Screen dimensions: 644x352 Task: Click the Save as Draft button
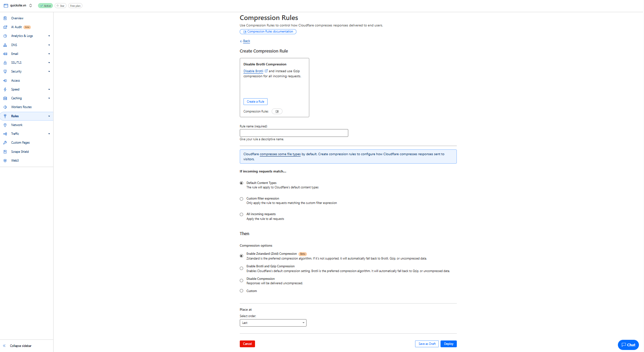coord(427,344)
